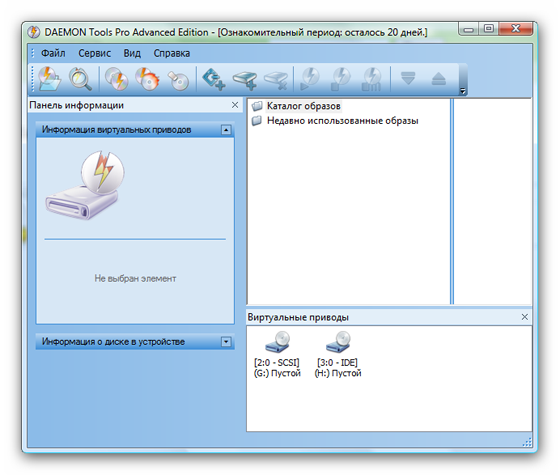Click the search images magnifier toolbar icon
This screenshot has height=475, width=560.
(x=80, y=79)
